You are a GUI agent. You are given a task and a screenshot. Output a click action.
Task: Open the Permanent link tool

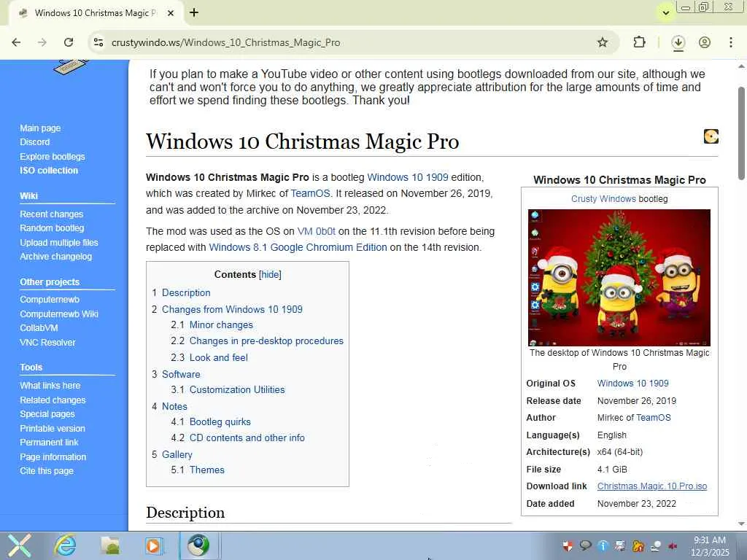point(49,443)
